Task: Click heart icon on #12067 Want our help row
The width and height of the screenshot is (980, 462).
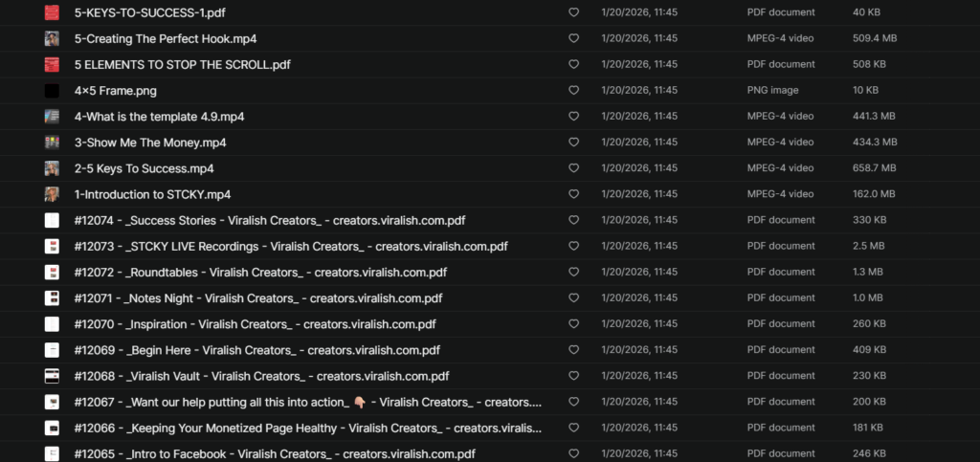Action: click(573, 402)
